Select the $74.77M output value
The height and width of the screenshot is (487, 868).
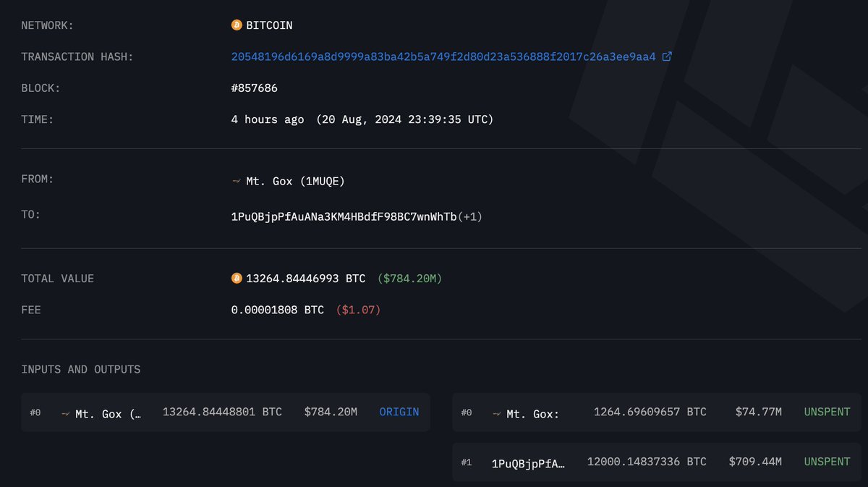click(x=758, y=412)
